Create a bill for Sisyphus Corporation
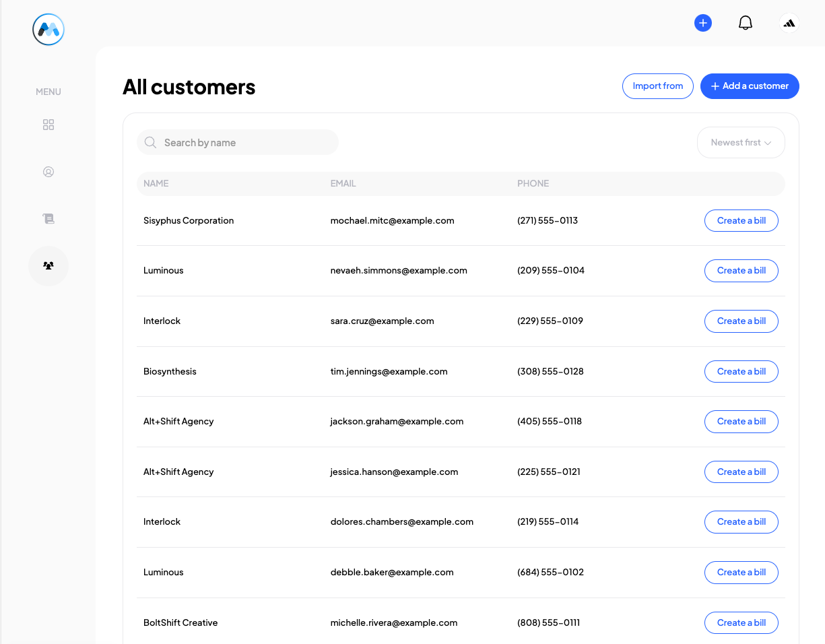825x644 pixels. coord(741,221)
